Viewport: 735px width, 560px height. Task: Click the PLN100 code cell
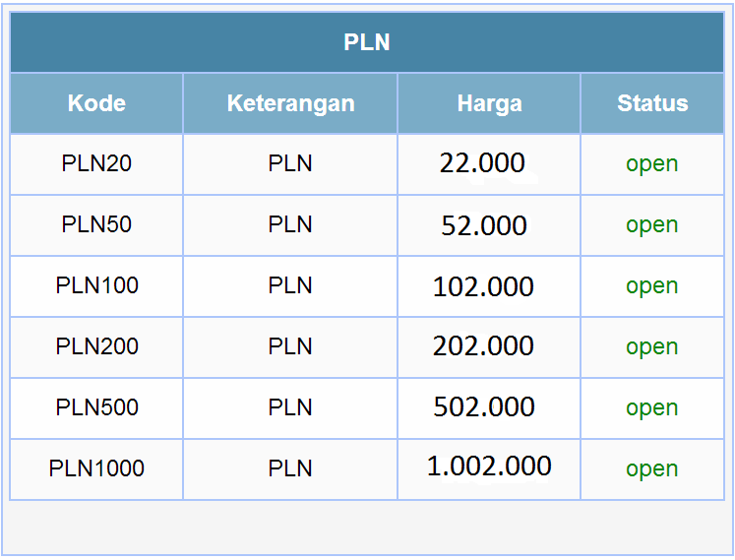pos(96,286)
